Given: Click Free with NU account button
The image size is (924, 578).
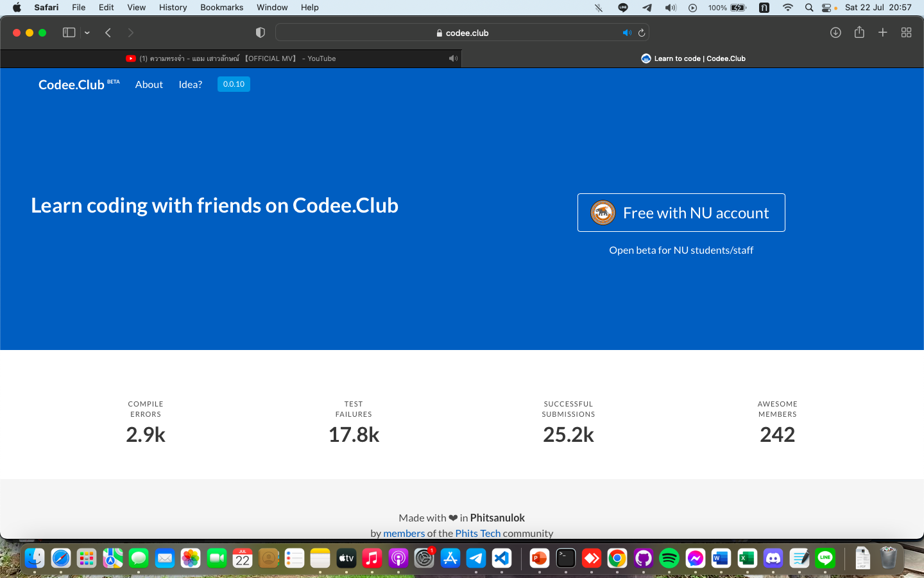Looking at the screenshot, I should [x=681, y=213].
